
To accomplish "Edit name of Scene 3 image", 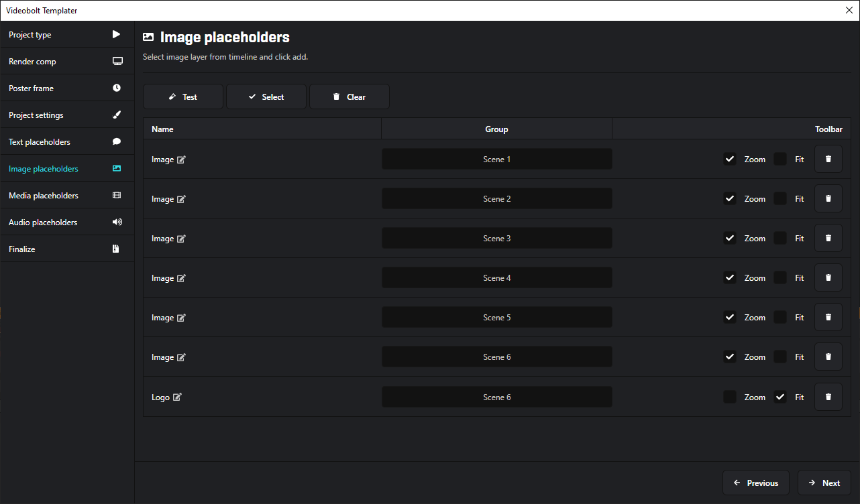I will point(181,239).
